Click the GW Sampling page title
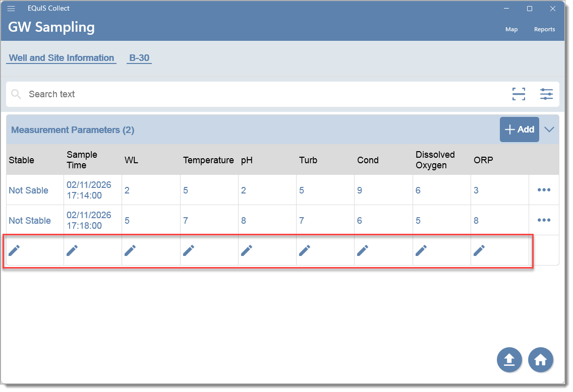The image size is (573, 392). (51, 27)
